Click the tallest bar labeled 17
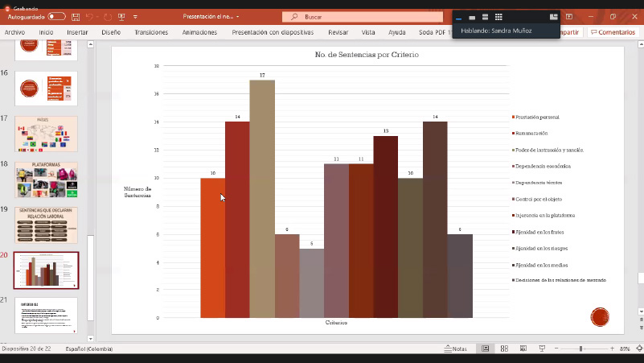 click(262, 199)
